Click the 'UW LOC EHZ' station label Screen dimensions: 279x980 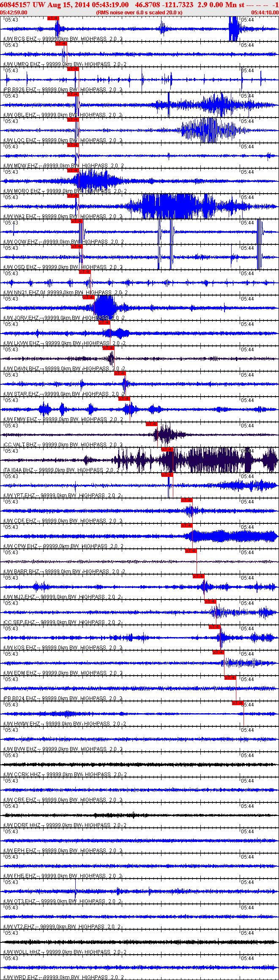pos(20,140)
